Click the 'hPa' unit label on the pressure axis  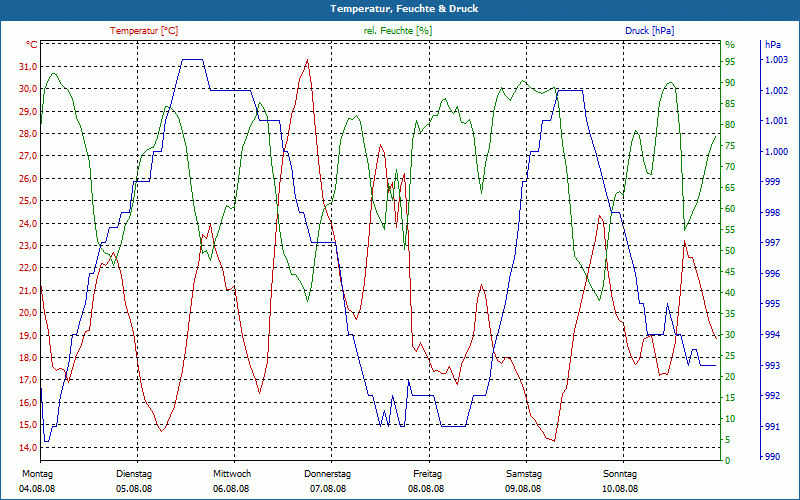point(773,45)
